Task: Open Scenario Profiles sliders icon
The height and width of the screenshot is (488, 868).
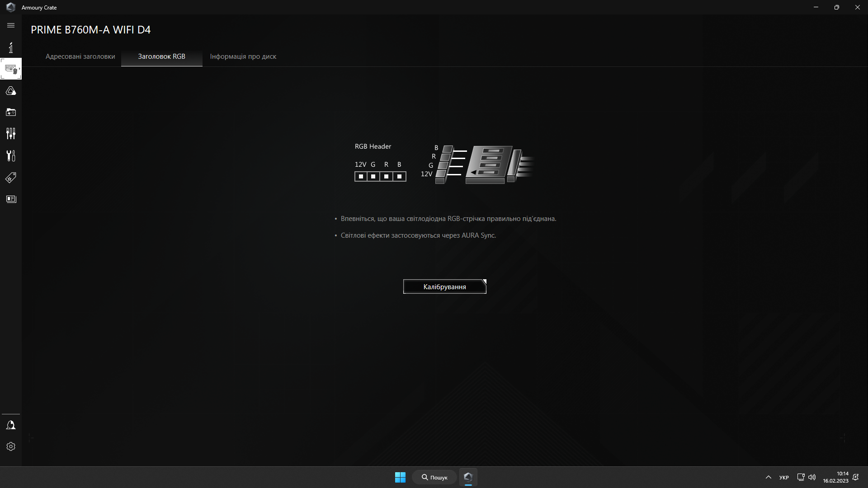Action: [11, 133]
